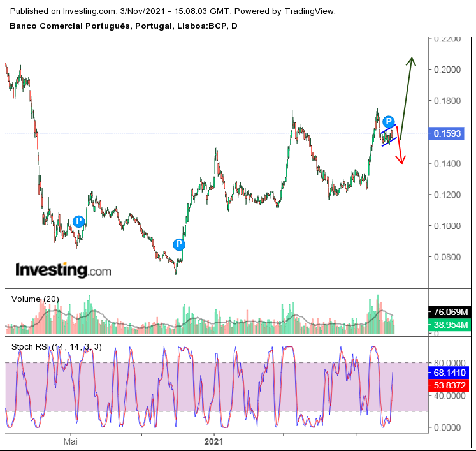Click the 80.0000 Stoch RSI axis label

pyautogui.click(x=450, y=362)
